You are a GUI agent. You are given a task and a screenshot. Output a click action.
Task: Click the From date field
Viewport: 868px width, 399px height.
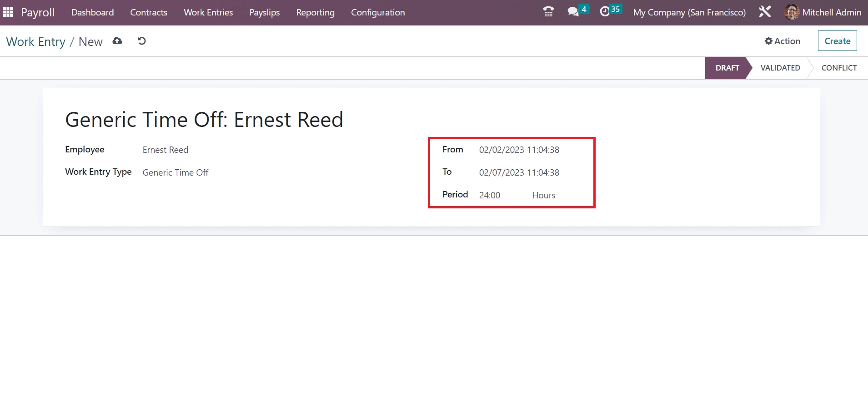point(519,150)
